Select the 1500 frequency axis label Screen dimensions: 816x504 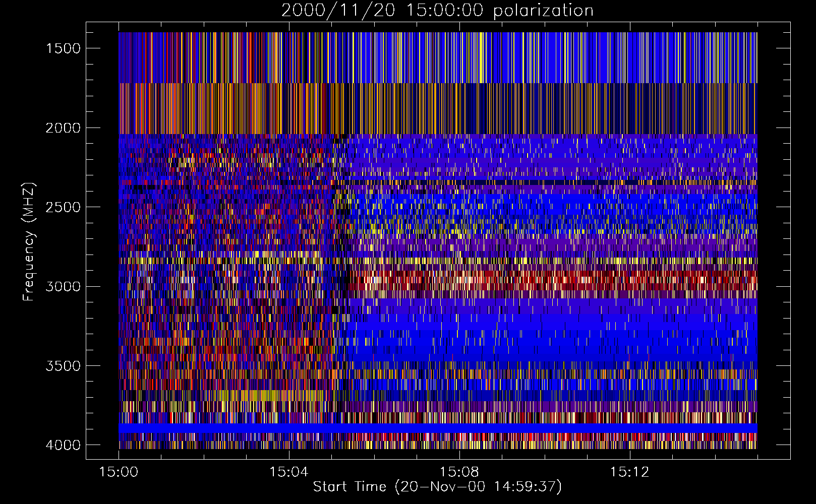[x=63, y=48]
